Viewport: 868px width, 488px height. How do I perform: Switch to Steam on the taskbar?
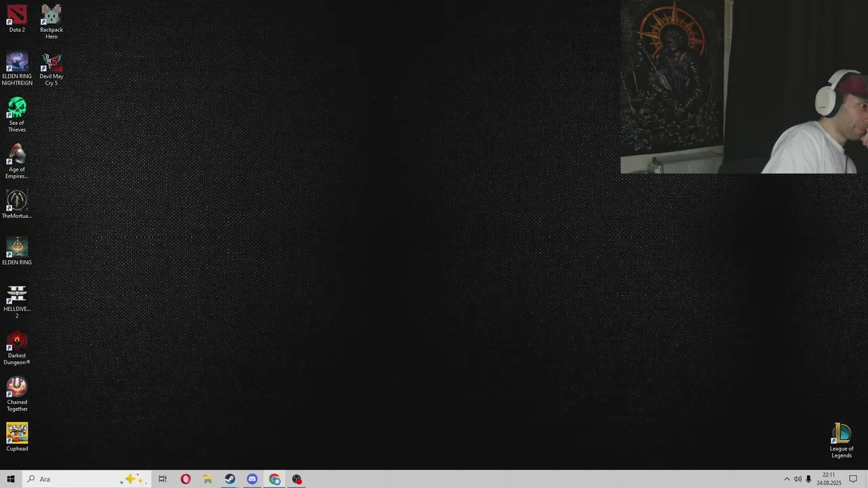tap(230, 479)
